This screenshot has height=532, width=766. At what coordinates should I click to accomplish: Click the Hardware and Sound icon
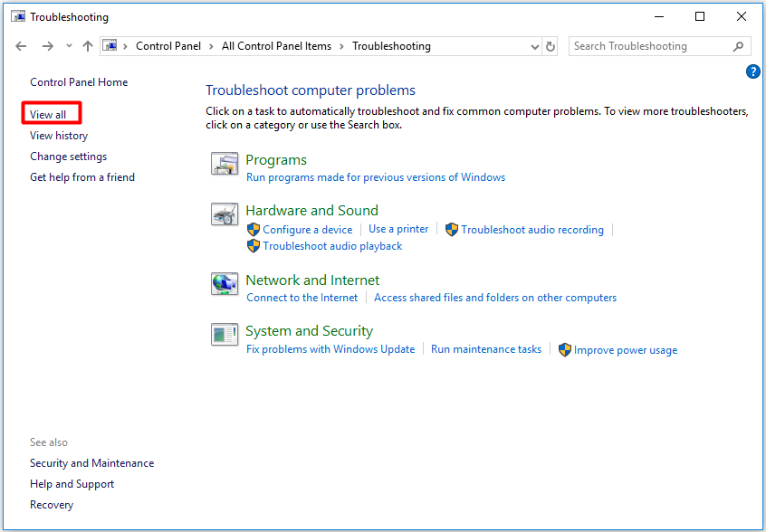(x=225, y=214)
